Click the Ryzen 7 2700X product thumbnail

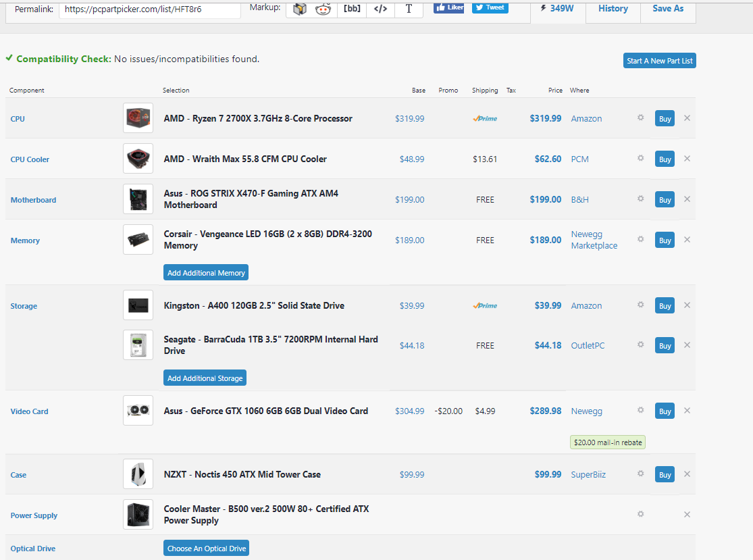pyautogui.click(x=138, y=118)
